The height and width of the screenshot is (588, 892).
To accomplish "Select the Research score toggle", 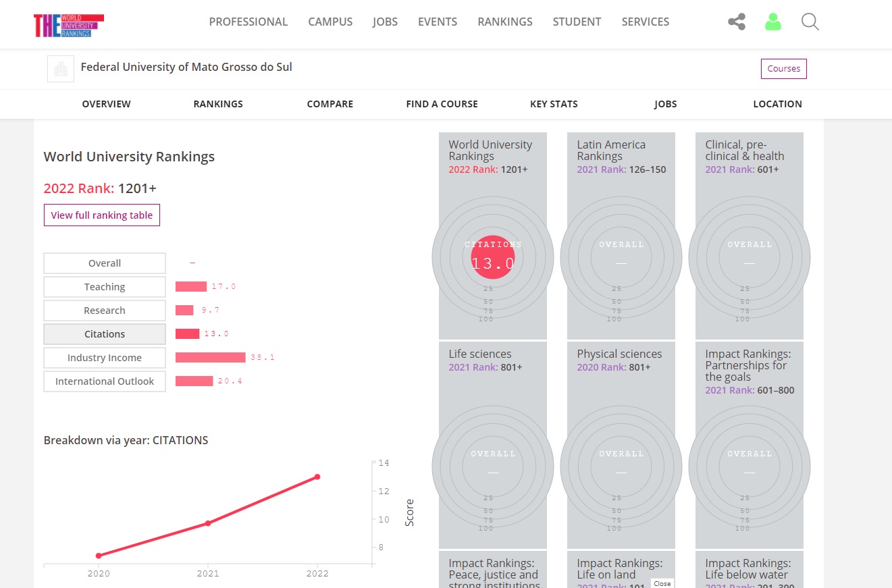I will click(105, 311).
